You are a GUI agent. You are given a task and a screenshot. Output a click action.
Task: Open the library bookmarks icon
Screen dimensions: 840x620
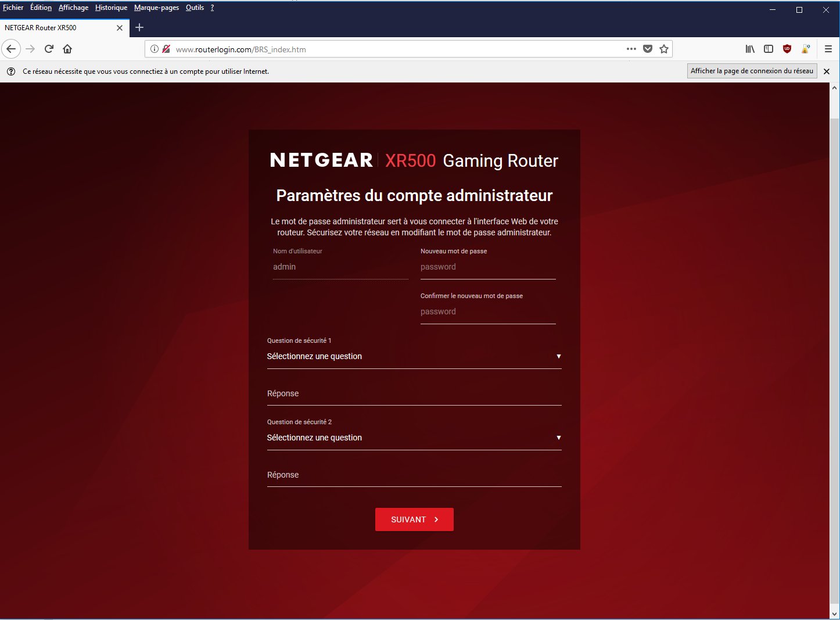click(750, 49)
